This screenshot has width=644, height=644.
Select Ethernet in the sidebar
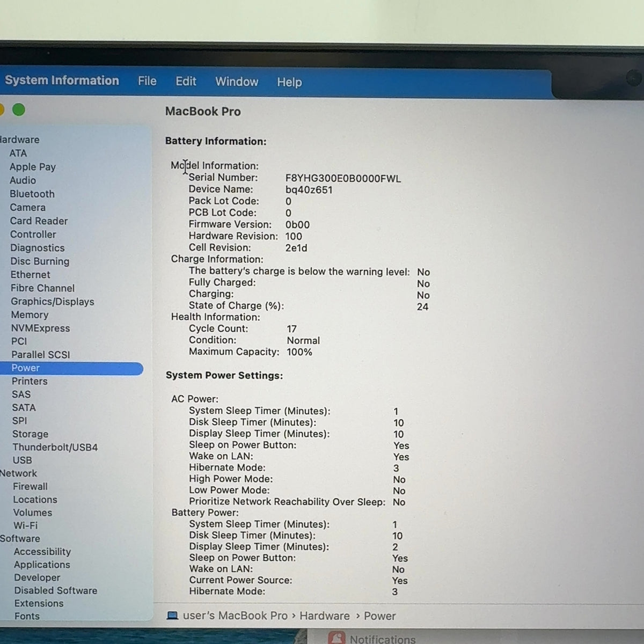pyautogui.click(x=30, y=274)
